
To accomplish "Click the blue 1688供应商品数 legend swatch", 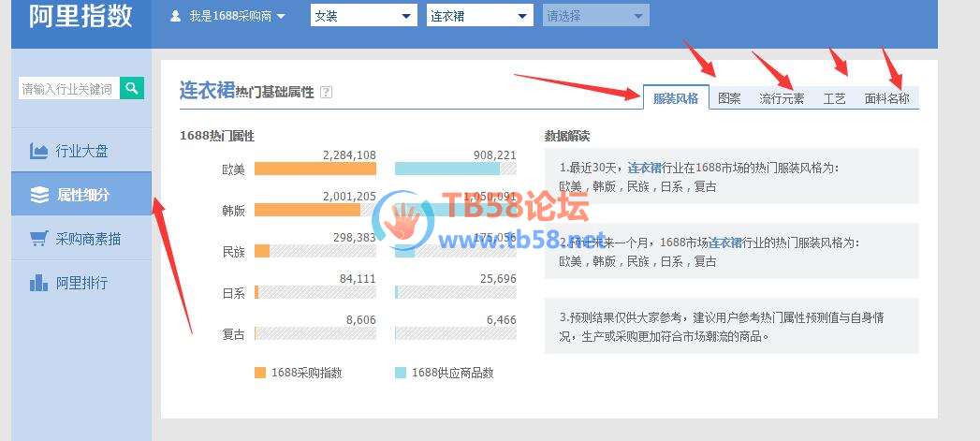I will [401, 373].
